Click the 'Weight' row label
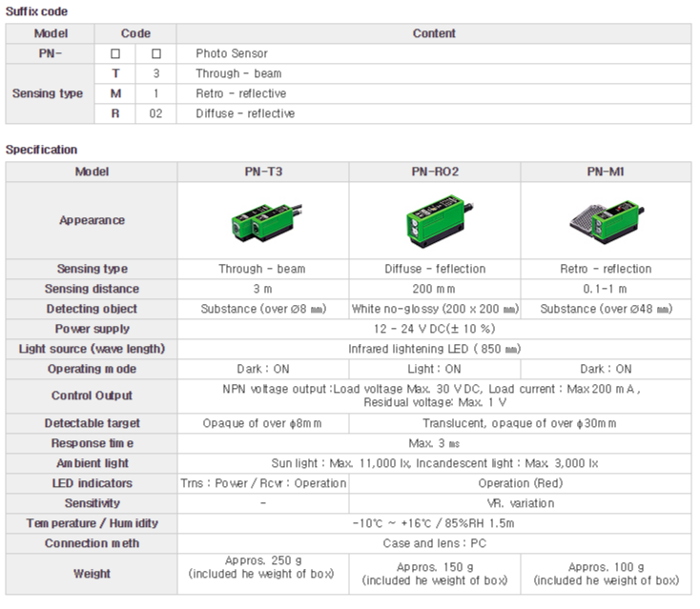 click(x=92, y=574)
